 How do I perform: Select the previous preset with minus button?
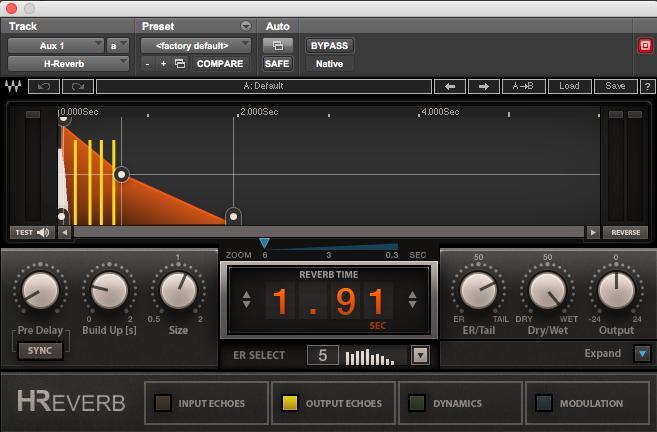pos(147,64)
